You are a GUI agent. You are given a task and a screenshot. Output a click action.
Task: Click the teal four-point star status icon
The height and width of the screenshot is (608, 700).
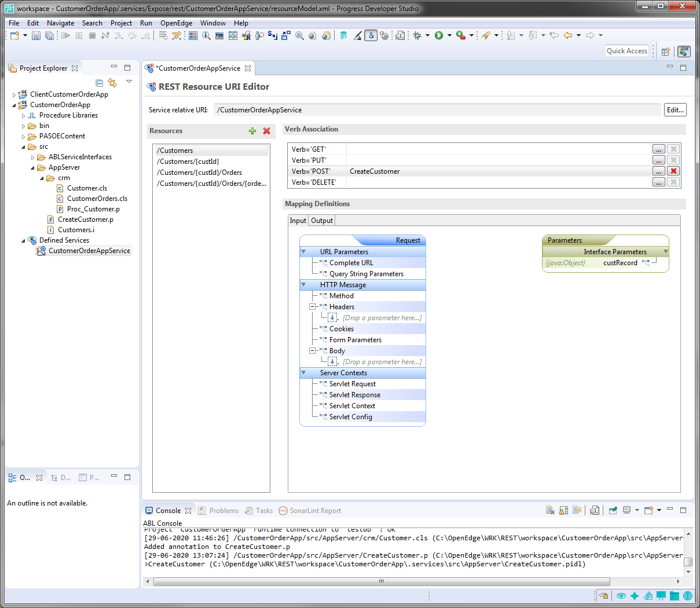[635, 596]
